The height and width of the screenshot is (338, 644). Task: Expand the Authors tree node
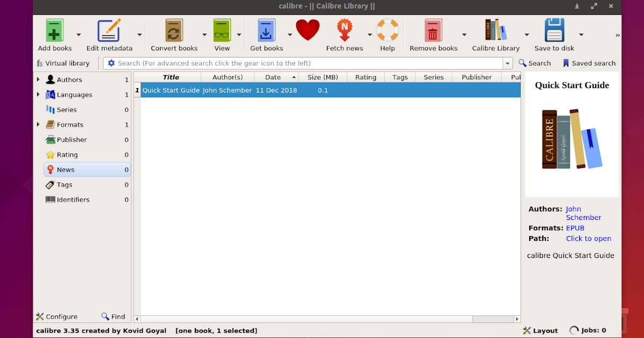(x=38, y=79)
